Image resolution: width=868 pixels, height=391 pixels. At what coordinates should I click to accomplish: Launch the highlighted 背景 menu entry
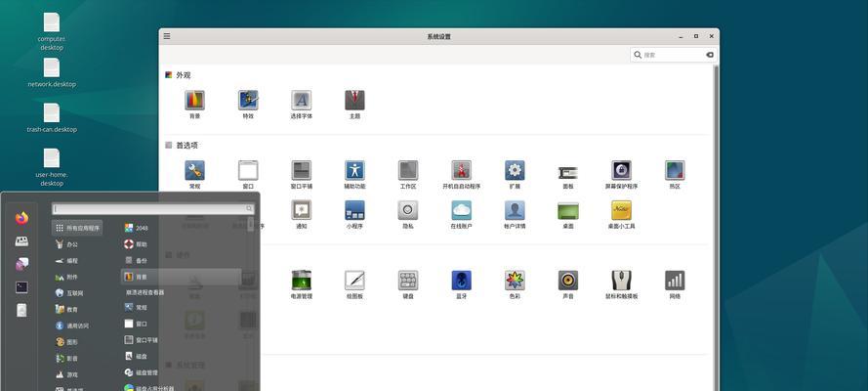181,277
